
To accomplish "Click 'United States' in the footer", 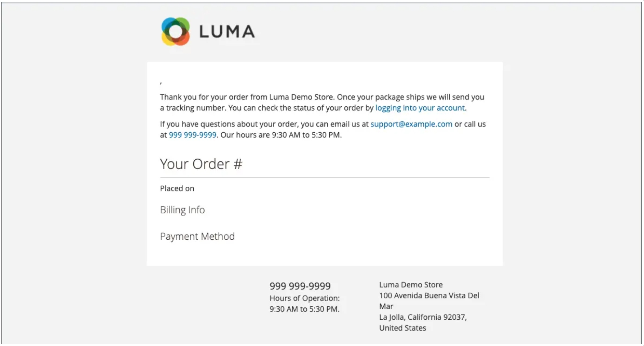I will [402, 328].
